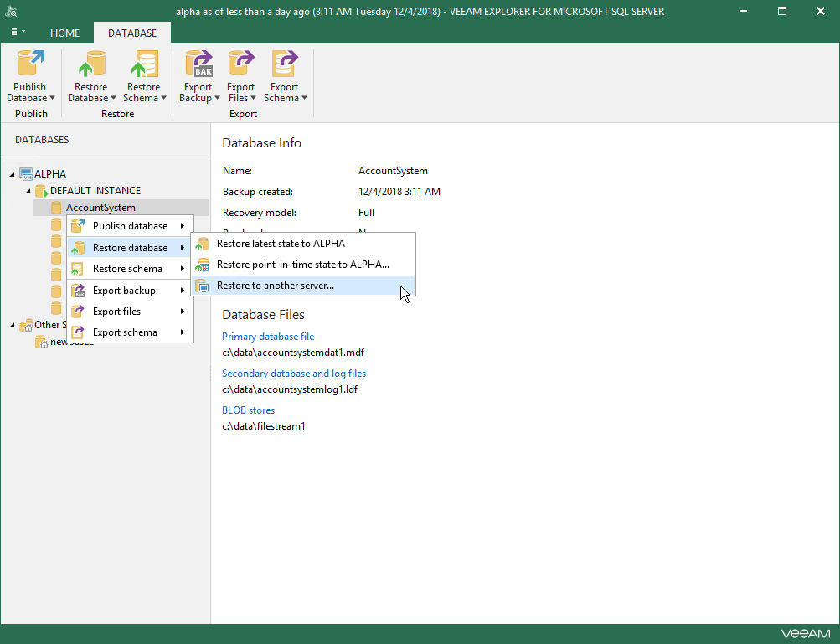The image size is (840, 644).
Task: Click the Recovery model value Full
Action: tap(366, 213)
